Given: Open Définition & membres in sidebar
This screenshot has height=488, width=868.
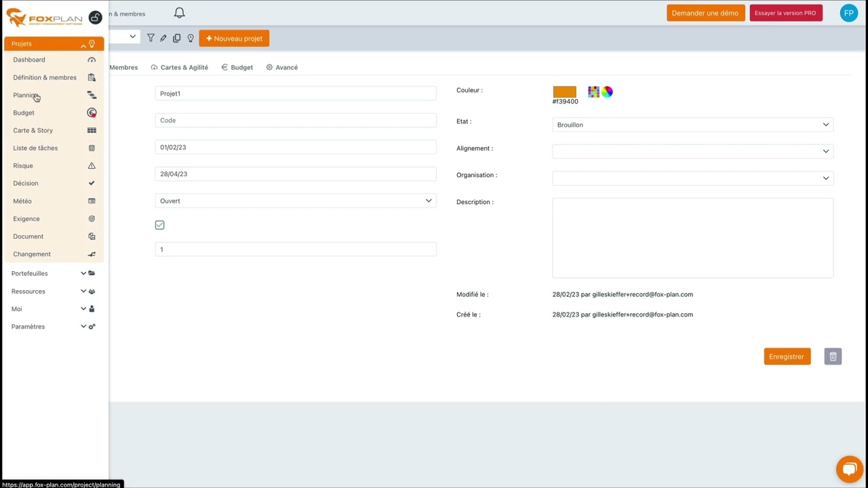Looking at the screenshot, I should click(54, 77).
